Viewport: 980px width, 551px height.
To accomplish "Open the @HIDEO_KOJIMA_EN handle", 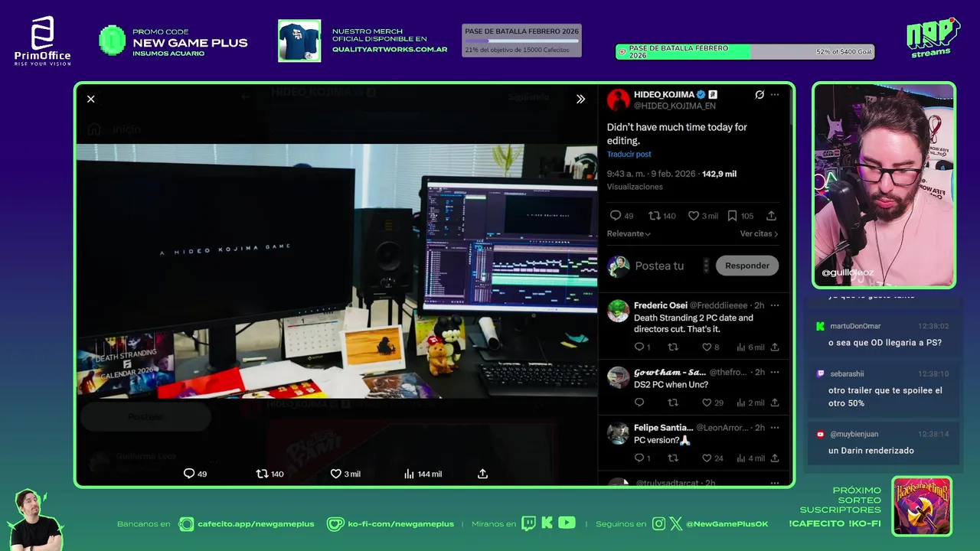I will [x=675, y=106].
